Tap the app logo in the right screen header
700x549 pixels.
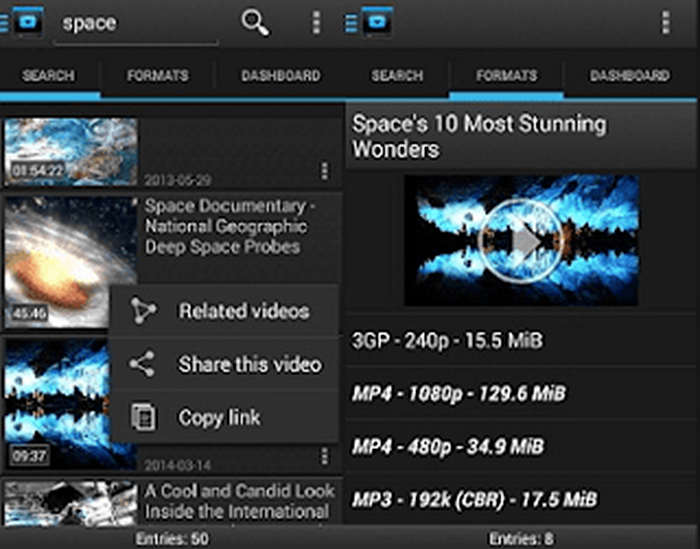coord(377,21)
